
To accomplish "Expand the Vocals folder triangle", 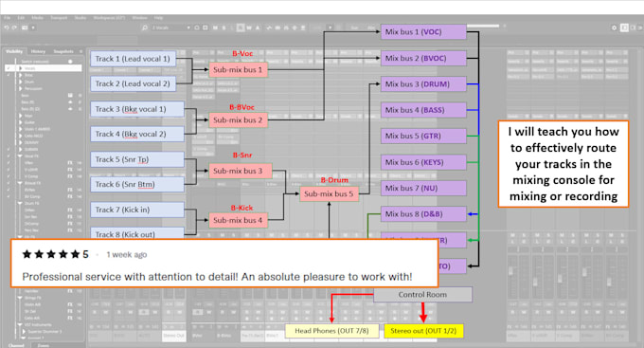I will click(20, 68).
